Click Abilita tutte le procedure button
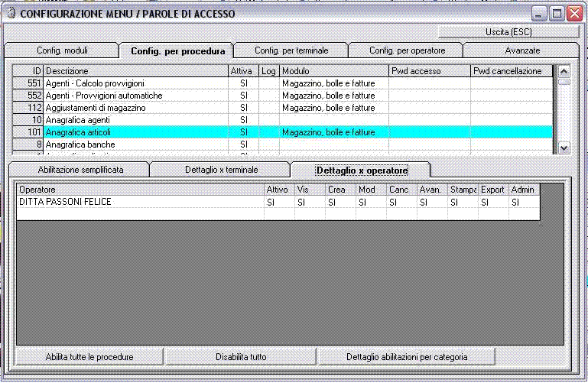Viewport: 588px width, 383px height. [89, 357]
